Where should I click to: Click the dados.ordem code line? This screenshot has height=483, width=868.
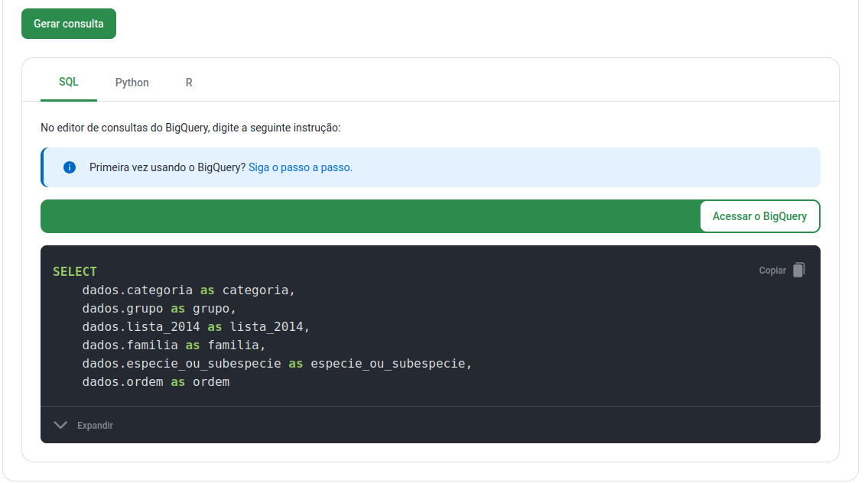pyautogui.click(x=156, y=382)
